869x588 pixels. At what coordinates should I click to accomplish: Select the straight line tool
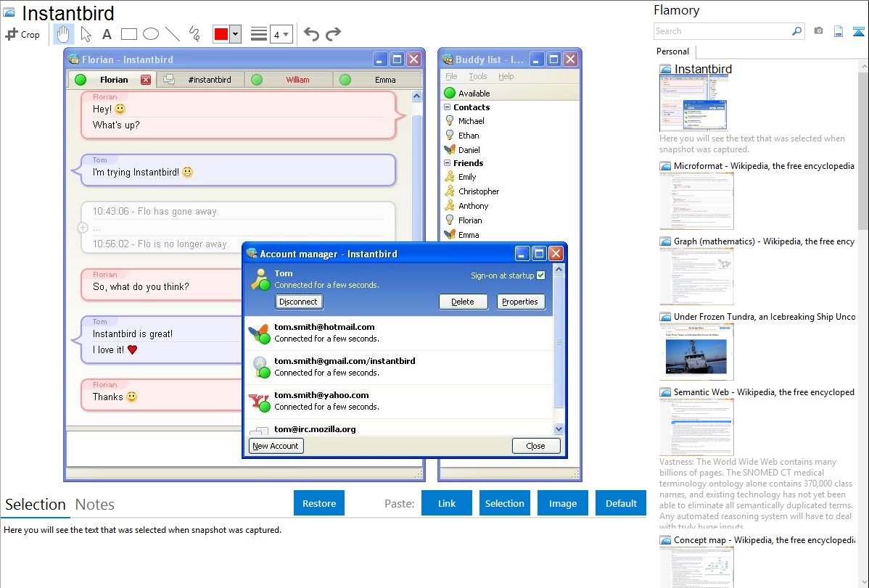173,34
